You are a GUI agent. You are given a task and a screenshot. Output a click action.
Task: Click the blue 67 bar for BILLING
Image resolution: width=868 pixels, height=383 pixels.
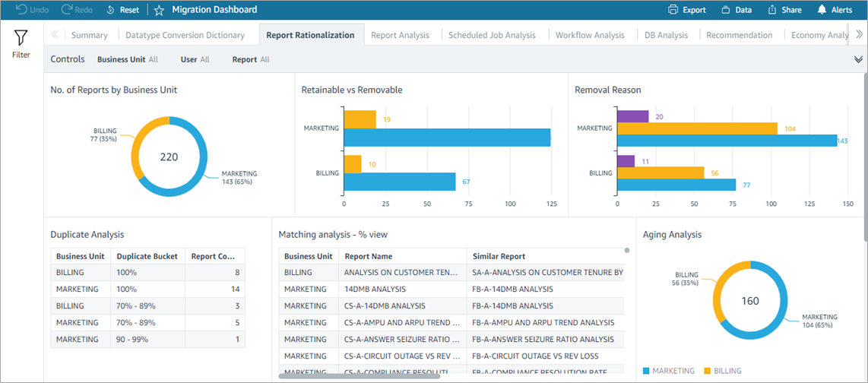(x=400, y=182)
